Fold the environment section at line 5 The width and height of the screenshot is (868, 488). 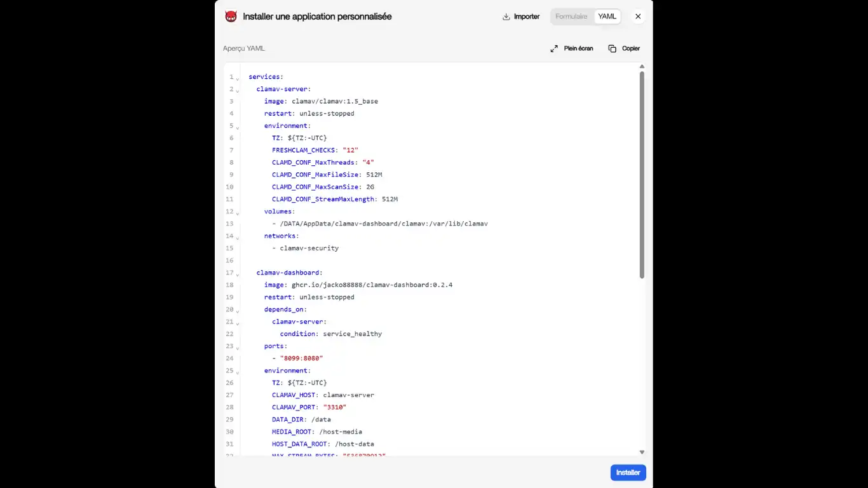[x=238, y=127]
